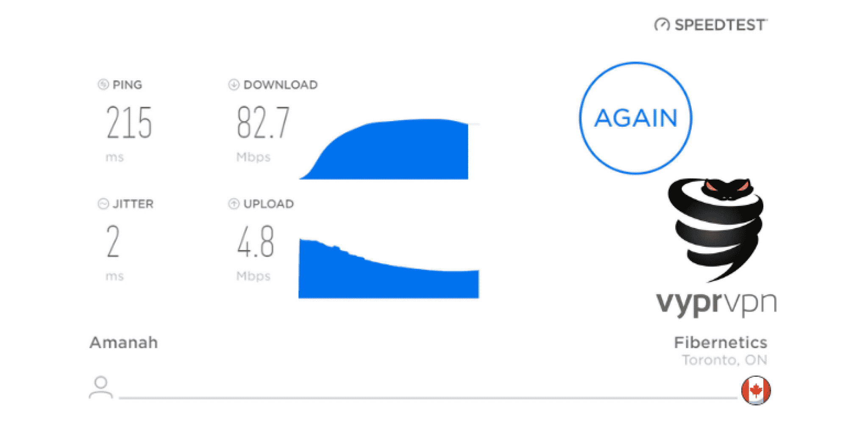
Task: Click the upload arrow icon
Action: (x=234, y=204)
